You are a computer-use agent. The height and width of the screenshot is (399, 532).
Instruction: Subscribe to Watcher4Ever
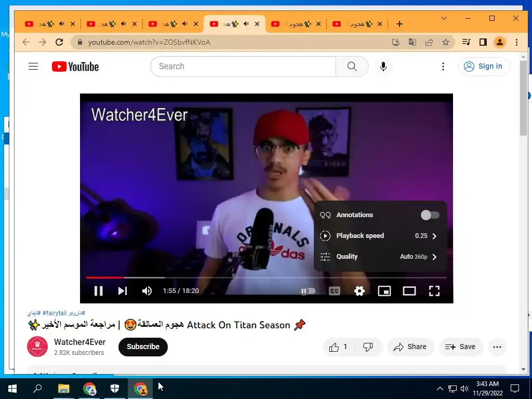143,347
